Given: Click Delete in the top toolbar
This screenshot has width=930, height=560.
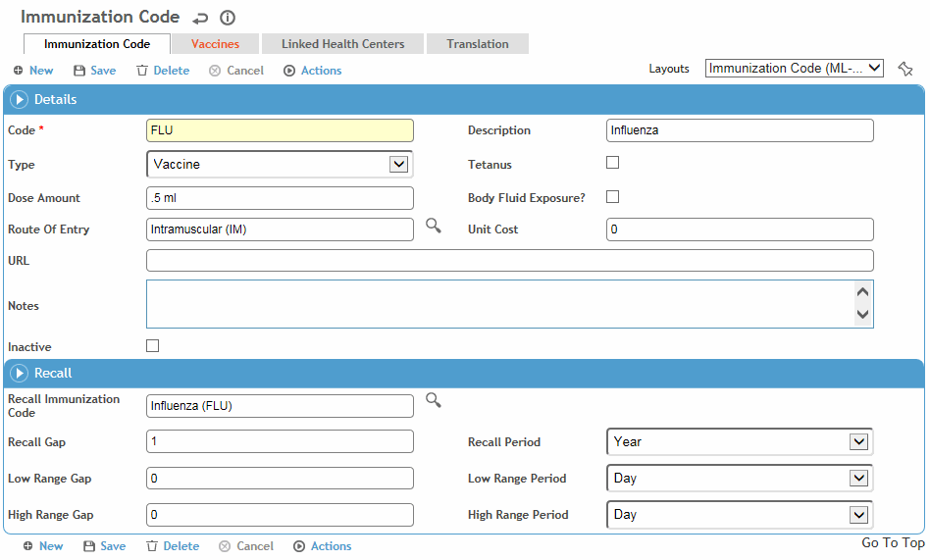Looking at the screenshot, I should coord(163,71).
